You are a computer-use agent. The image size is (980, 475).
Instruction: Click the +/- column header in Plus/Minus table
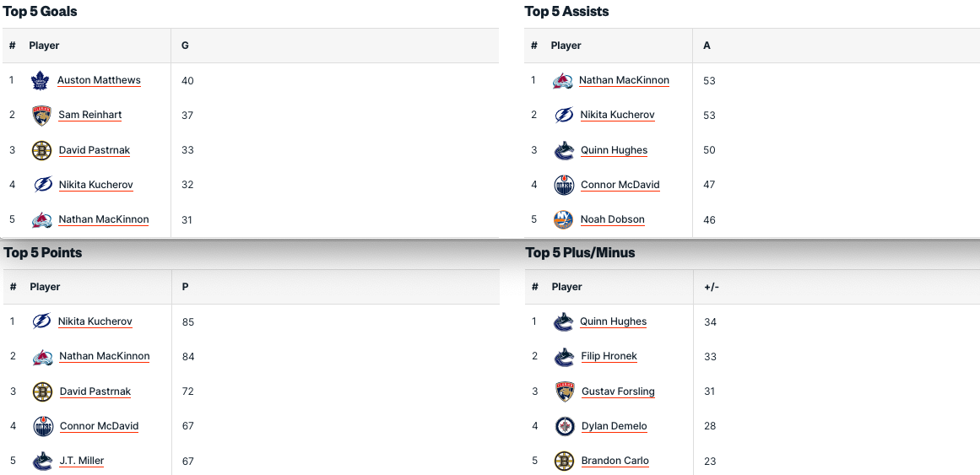[x=711, y=287]
